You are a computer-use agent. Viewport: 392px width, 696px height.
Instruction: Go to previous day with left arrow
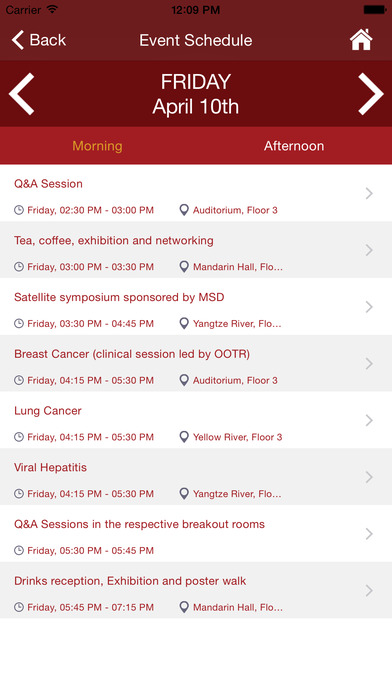point(22,94)
